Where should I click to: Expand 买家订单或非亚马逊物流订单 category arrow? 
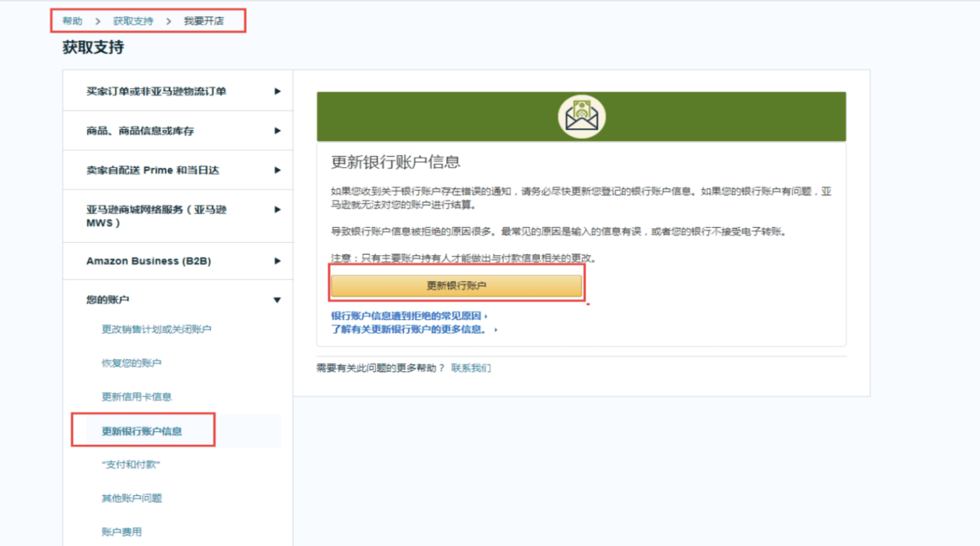(x=277, y=91)
